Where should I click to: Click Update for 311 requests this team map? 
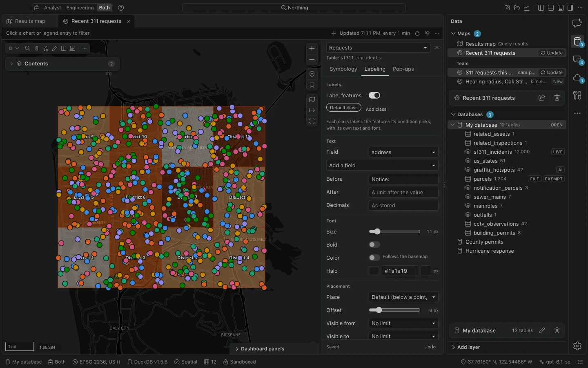point(552,72)
